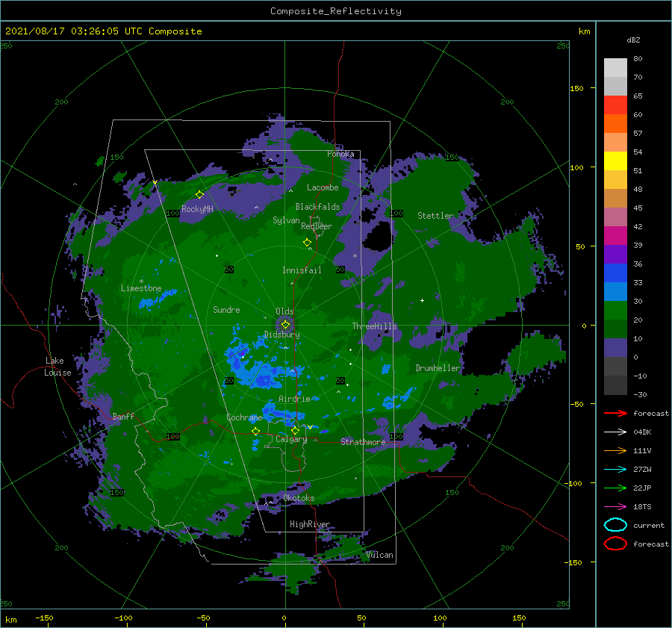The height and width of the screenshot is (628, 672).
Task: Select the cyan current ellipse icon
Action: click(615, 525)
